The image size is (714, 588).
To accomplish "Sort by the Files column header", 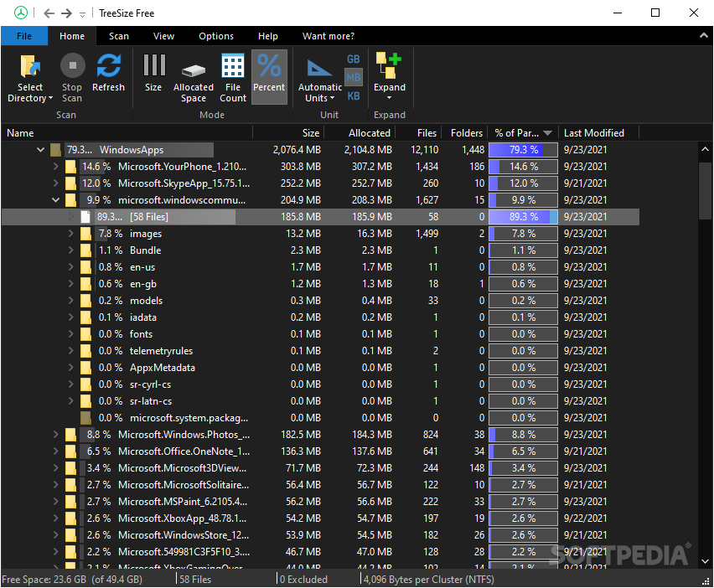I will [418, 133].
